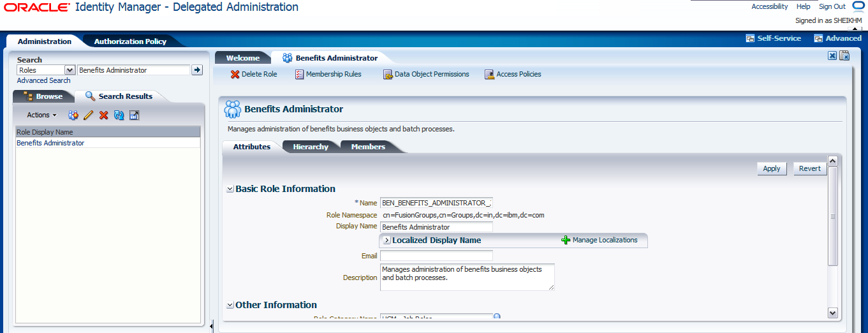Click the Delete Role toolbar item

[254, 74]
